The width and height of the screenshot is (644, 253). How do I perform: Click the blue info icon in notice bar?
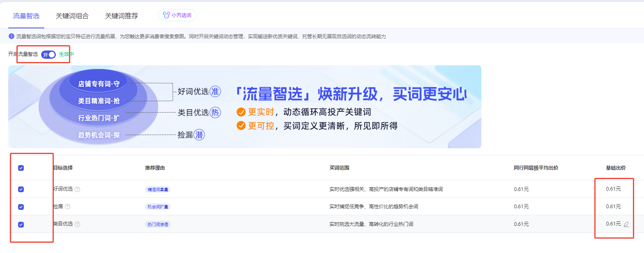coord(11,36)
